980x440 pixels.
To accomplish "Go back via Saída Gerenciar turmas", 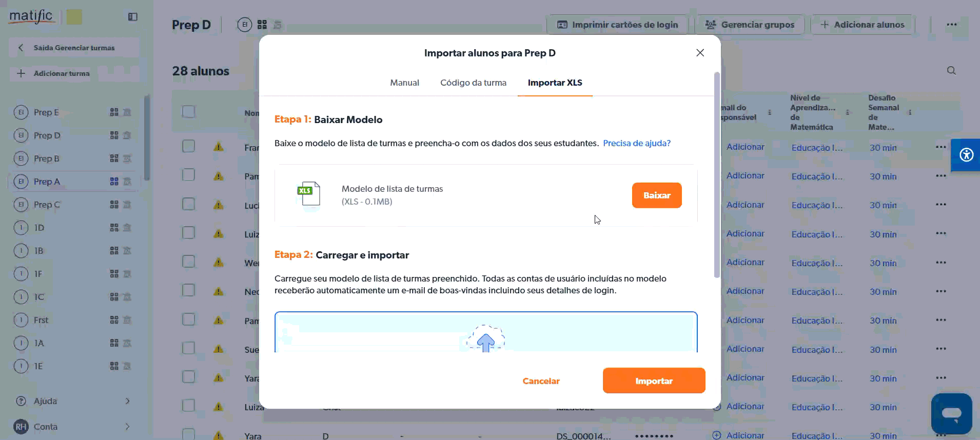I will point(74,48).
